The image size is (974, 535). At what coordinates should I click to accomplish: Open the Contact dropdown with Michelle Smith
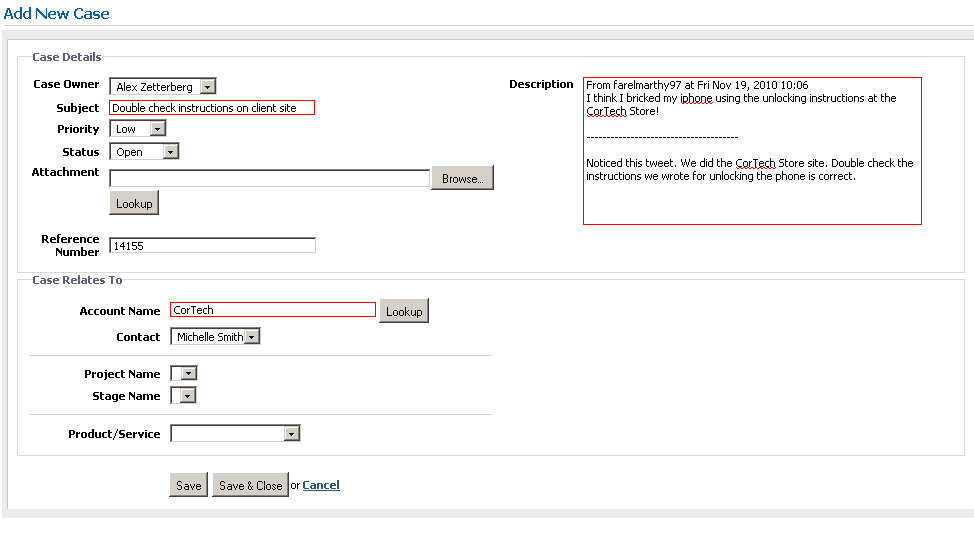pos(215,337)
